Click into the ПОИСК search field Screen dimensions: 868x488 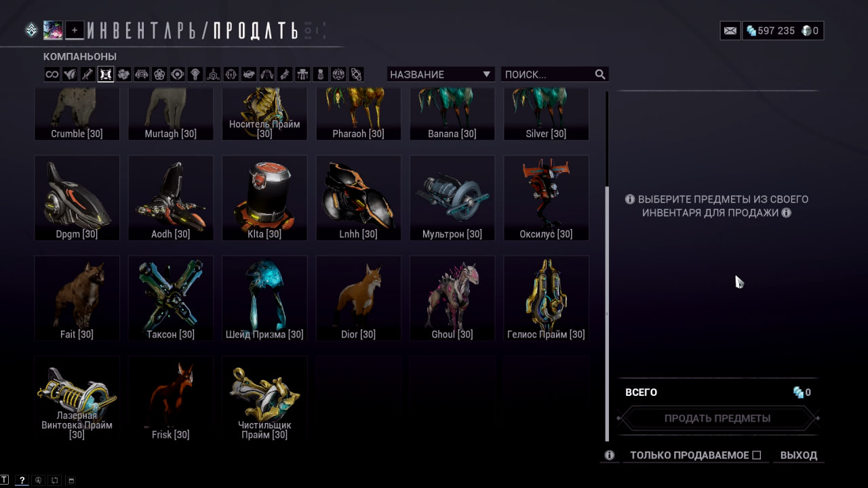point(548,75)
